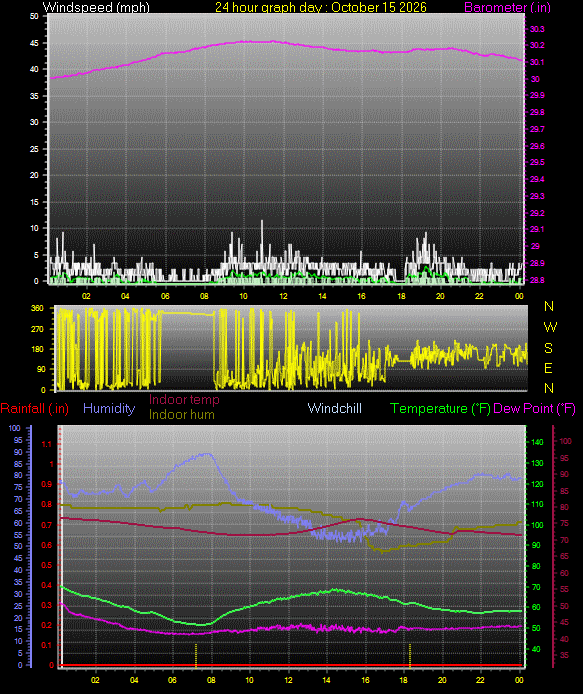Click the Temperature (°F) legend label
583x694 pixels.
[x=440, y=408]
